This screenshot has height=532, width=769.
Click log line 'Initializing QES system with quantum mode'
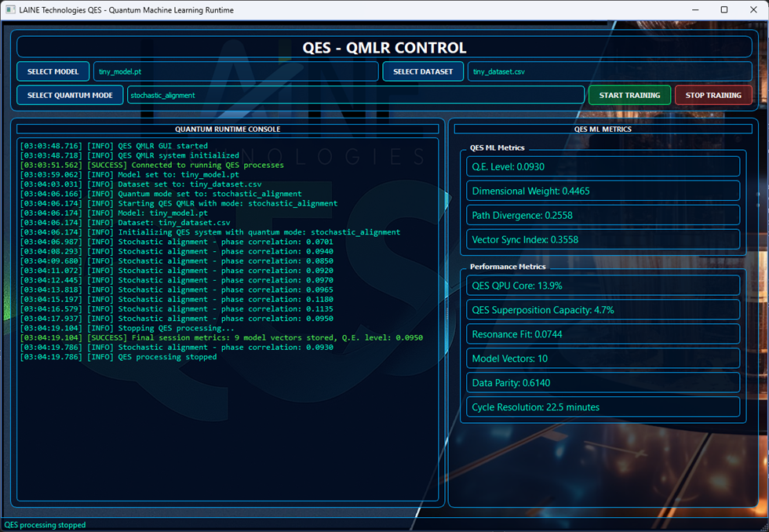pos(210,232)
